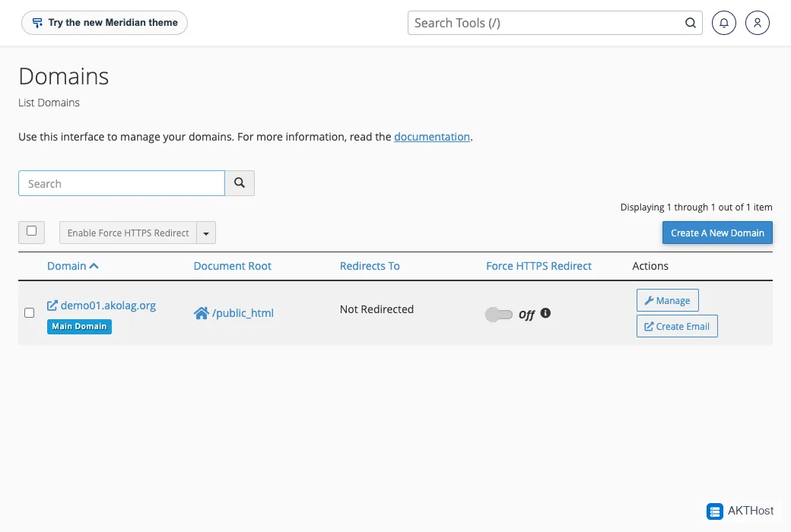Click the AKTHost logo

[740, 511]
